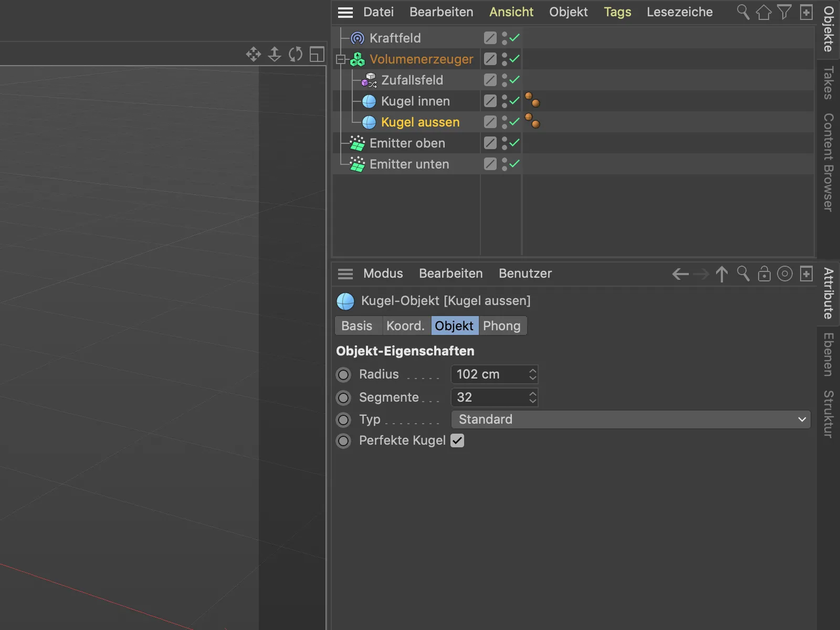Click home path icon in Object Manager

[763, 12]
